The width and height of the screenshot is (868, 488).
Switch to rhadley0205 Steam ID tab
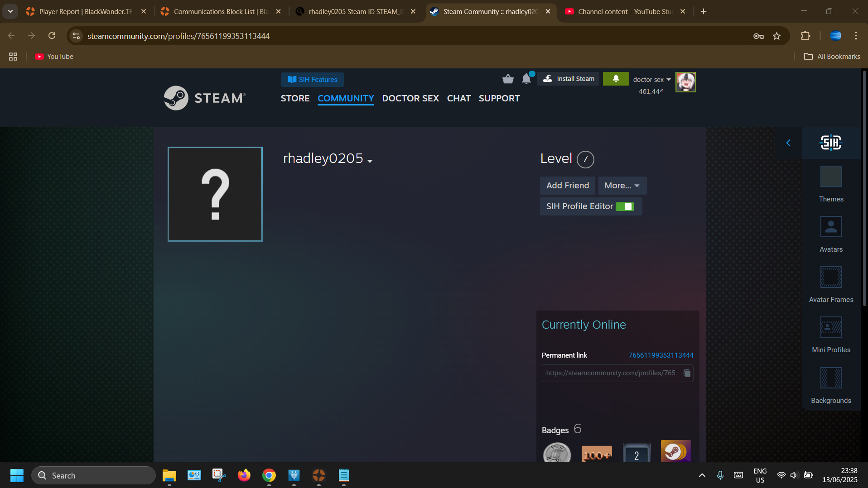(356, 11)
